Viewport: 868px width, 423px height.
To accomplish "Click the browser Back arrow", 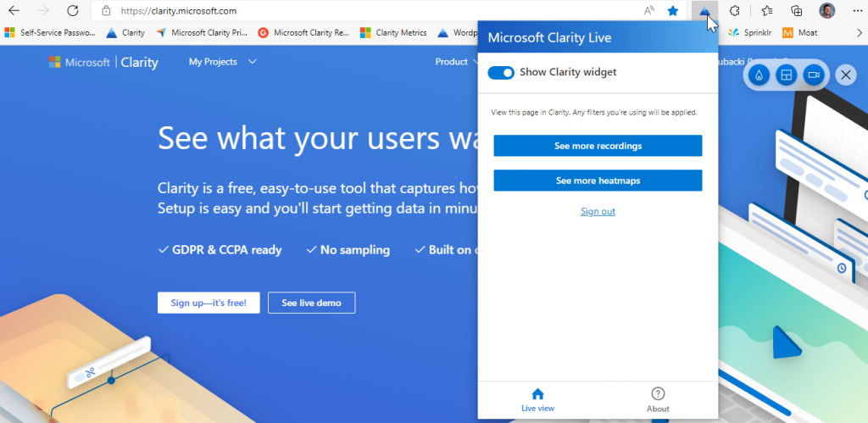I will coord(14,10).
